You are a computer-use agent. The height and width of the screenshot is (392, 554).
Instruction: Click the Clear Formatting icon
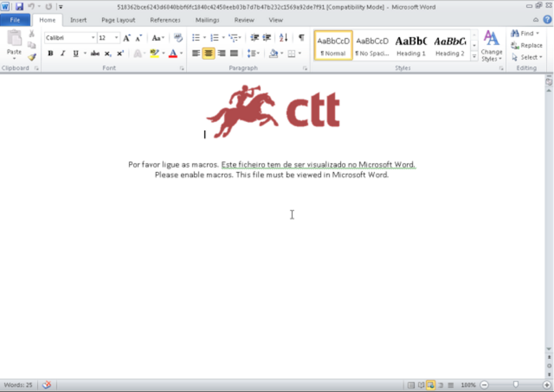[178, 37]
